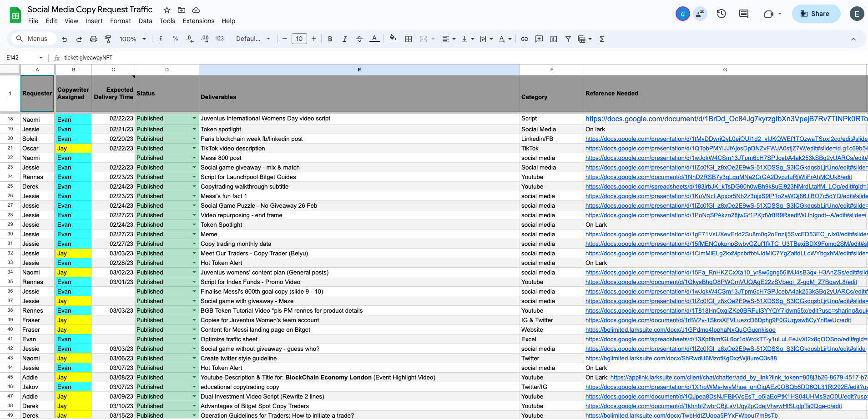Screen dimensions: 868x419
Task: Open larksuite link for Create twitter style guideline
Action: tap(681, 358)
